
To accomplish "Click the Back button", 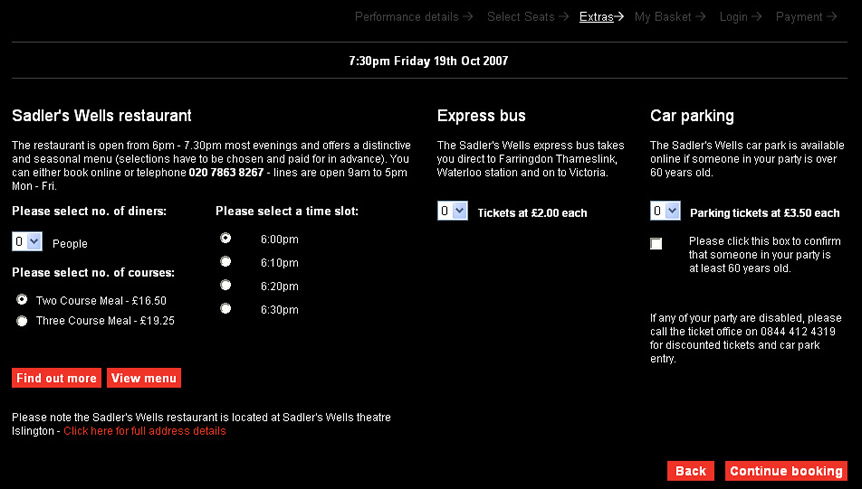I will point(690,471).
